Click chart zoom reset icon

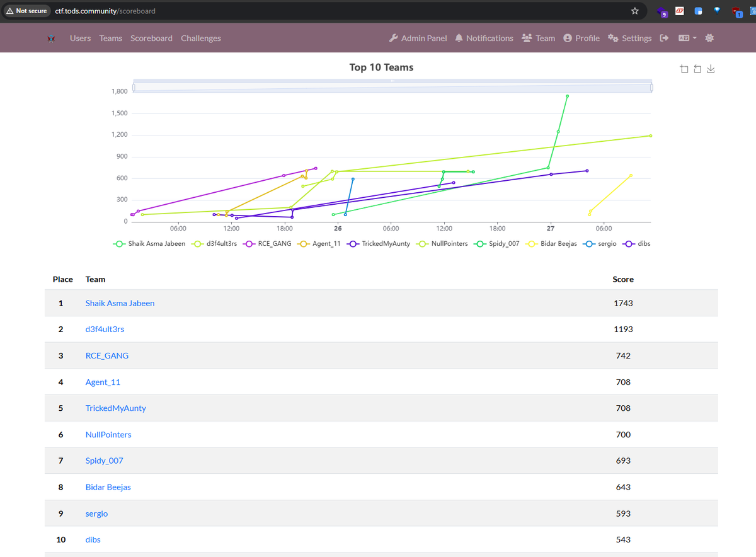click(697, 69)
